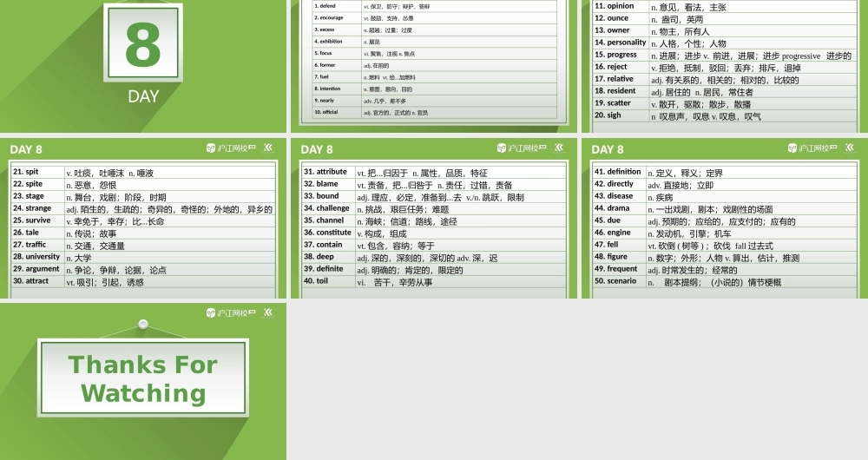This screenshot has width=868, height=460.
Task: Click the word '50. scenario'
Action: pyautogui.click(x=615, y=281)
